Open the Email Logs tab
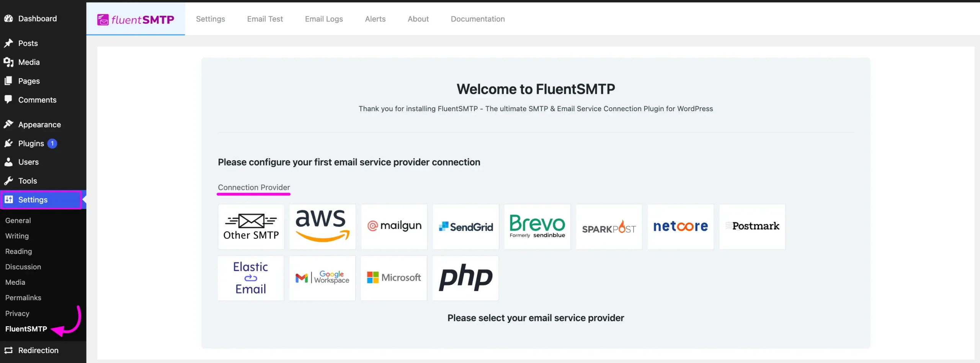 324,19
